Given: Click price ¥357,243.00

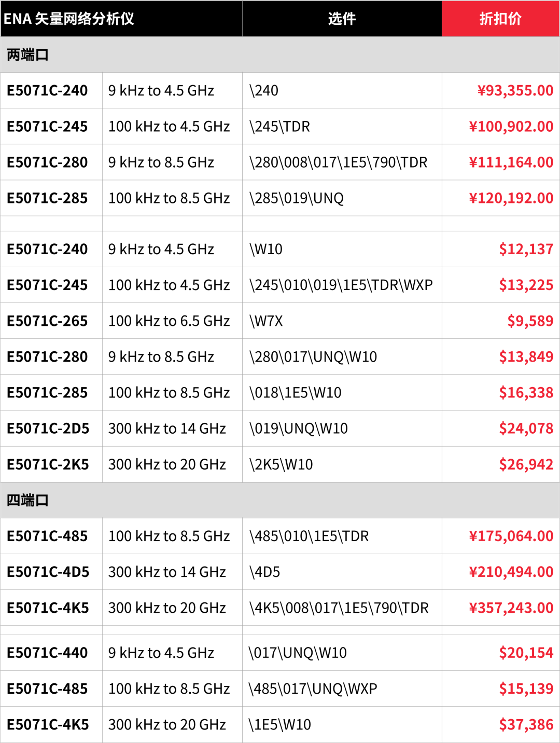Looking at the screenshot, I should 511,608.
